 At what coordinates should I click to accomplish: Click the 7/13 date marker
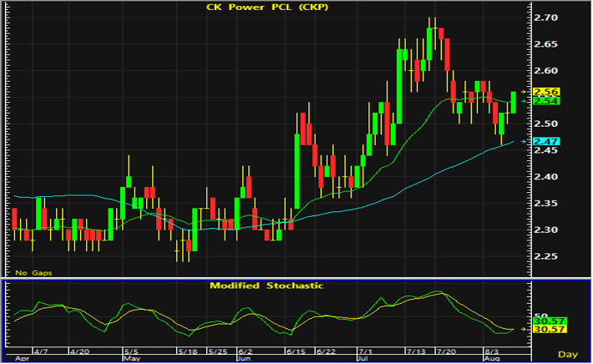tap(416, 351)
